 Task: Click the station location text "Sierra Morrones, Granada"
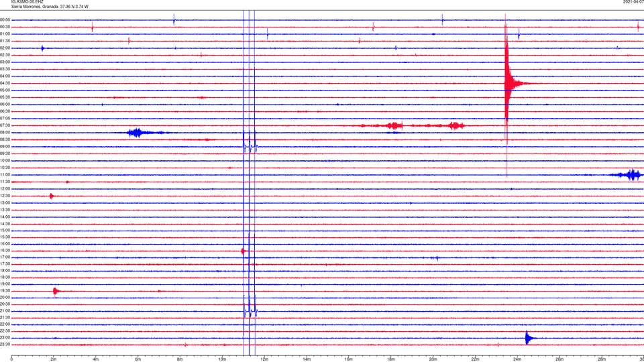tap(34, 7)
